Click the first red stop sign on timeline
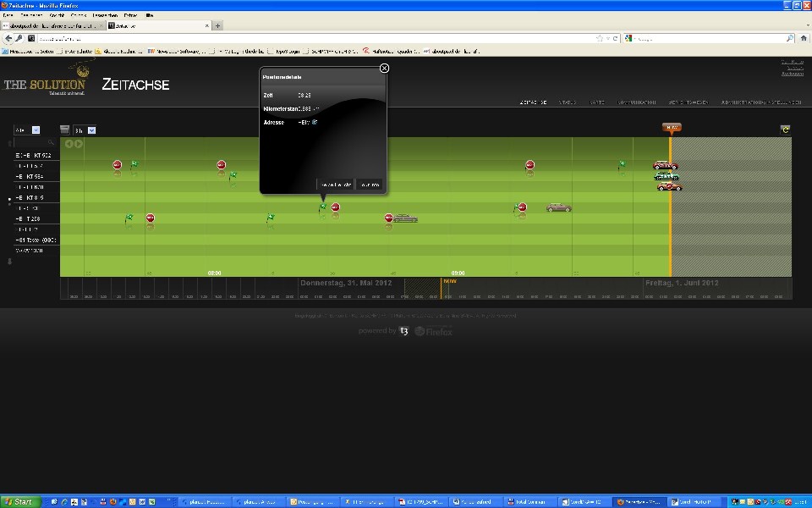Image resolution: width=812 pixels, height=508 pixels. pos(117,165)
